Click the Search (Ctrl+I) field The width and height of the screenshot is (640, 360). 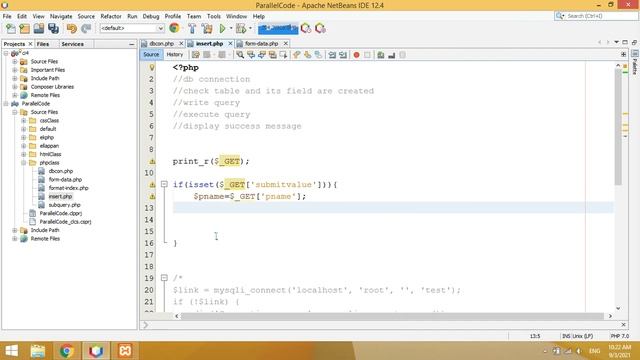point(596,16)
